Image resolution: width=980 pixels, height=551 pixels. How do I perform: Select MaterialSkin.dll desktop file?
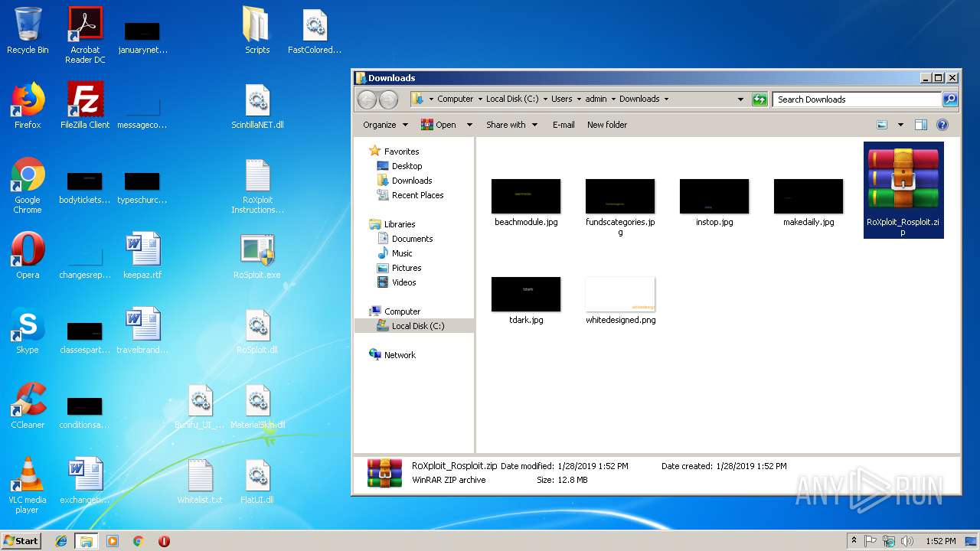(x=257, y=406)
